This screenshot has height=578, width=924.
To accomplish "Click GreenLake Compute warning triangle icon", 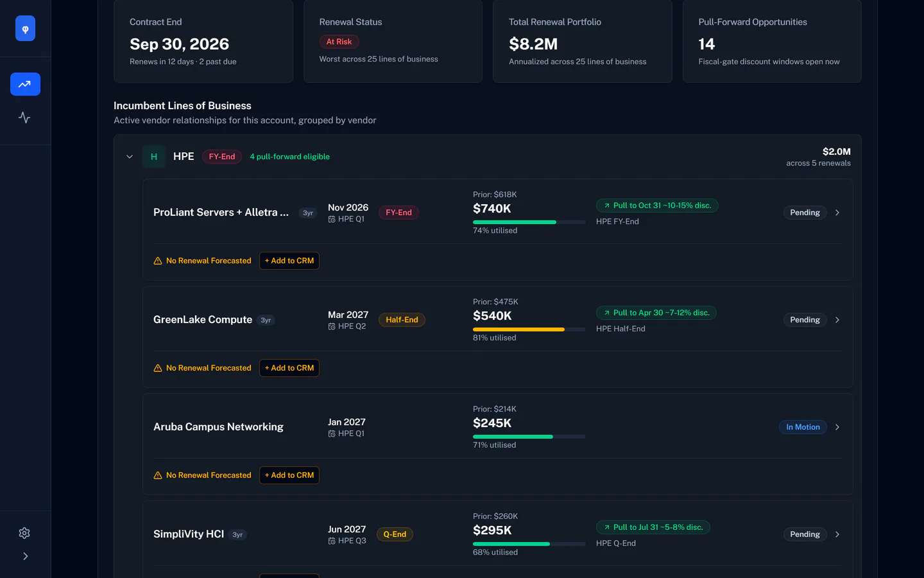I will (x=158, y=368).
